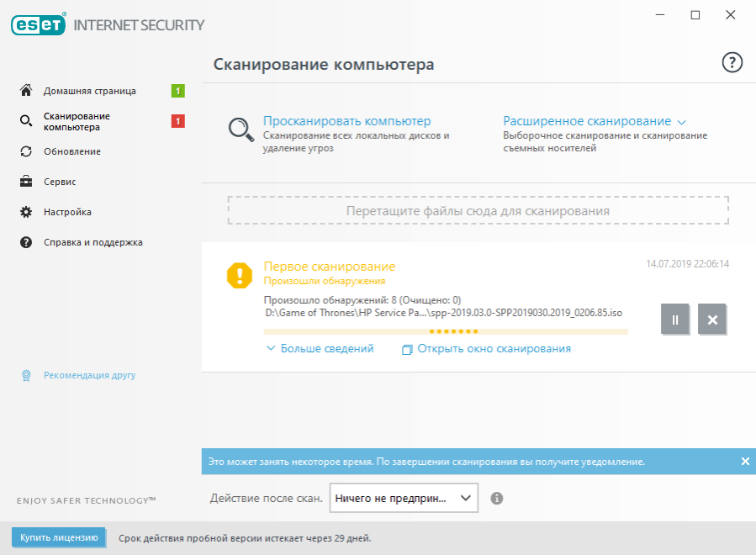Viewport: 756px width, 555px height.
Task: Go to Обновление section
Action: point(72,151)
